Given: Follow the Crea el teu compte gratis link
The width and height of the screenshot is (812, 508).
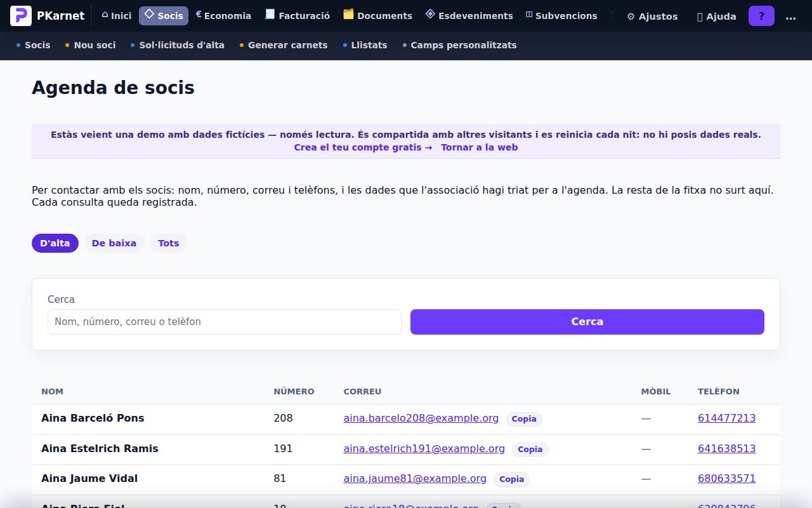Looking at the screenshot, I should (x=363, y=147).
